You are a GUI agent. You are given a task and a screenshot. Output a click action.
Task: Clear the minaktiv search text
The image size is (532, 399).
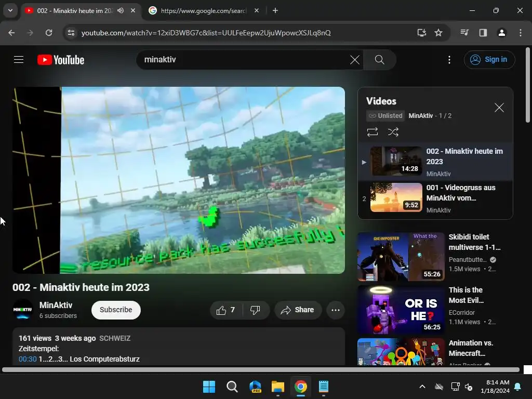pos(354,60)
